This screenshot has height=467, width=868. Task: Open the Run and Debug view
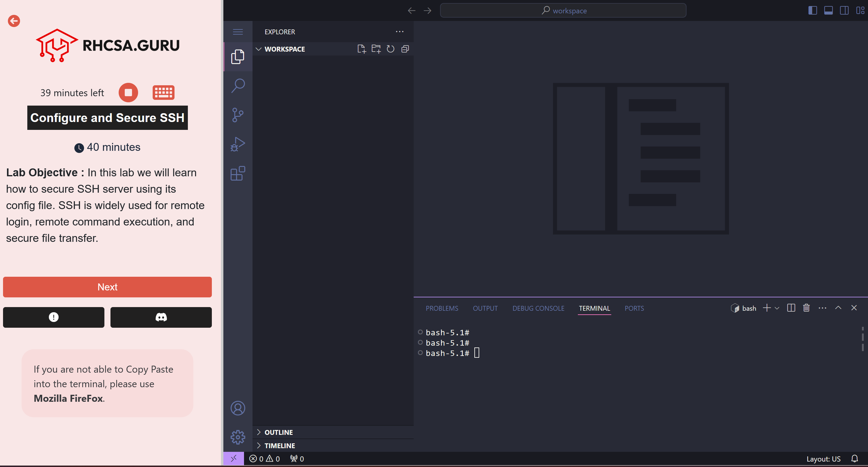pyautogui.click(x=238, y=144)
